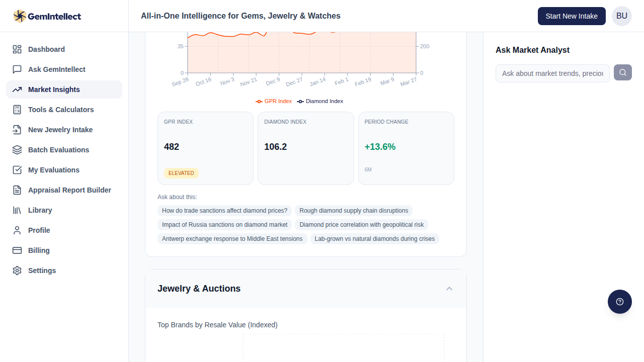Viewport: 644px width, 362px height.
Task: Click the Billing credit card icon
Action: (x=17, y=250)
